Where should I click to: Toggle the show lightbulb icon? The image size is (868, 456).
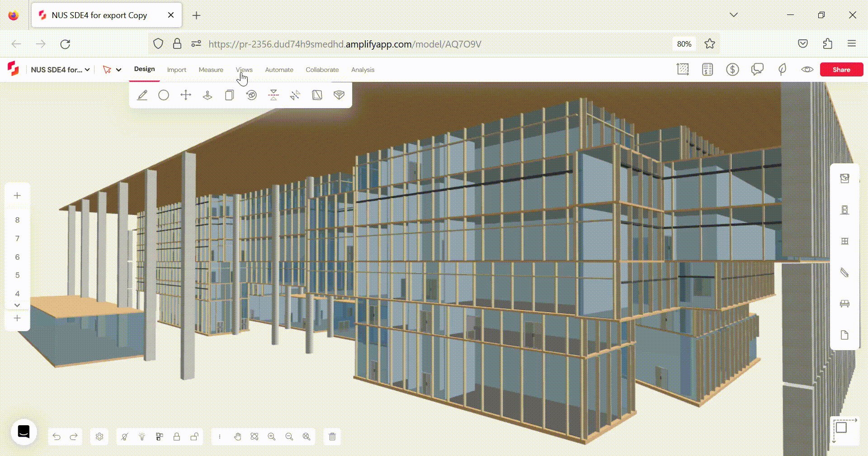142,437
